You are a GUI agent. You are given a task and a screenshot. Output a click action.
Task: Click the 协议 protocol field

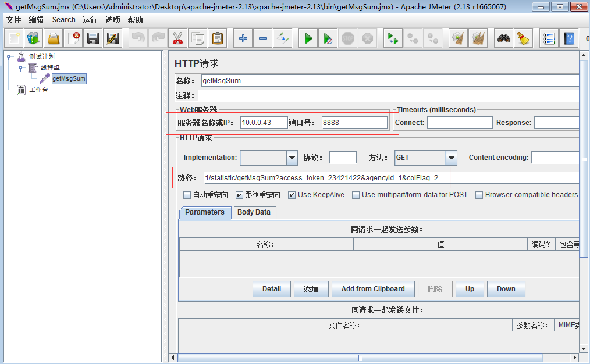click(343, 158)
